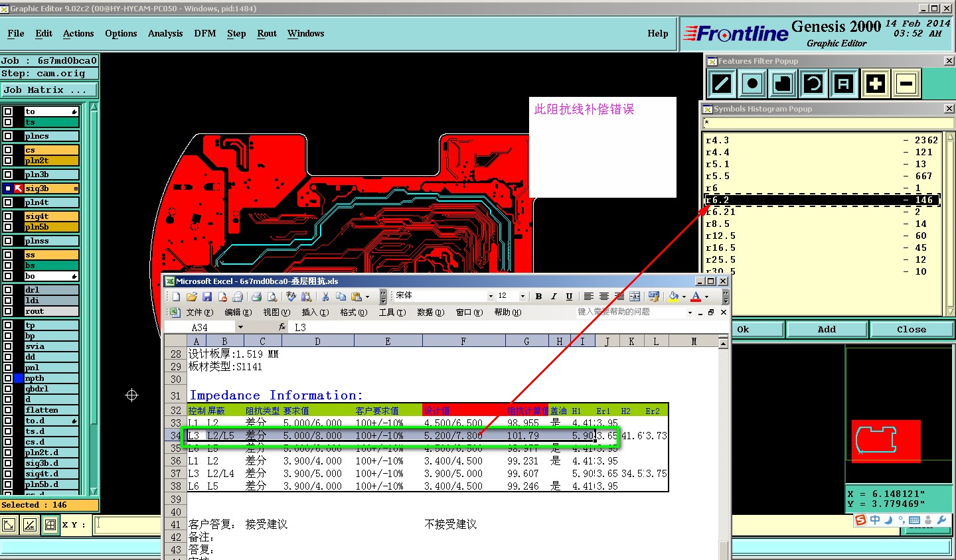This screenshot has height=560, width=956.
Task: Click the first bottom-left snap tool icon
Action: click(9, 525)
